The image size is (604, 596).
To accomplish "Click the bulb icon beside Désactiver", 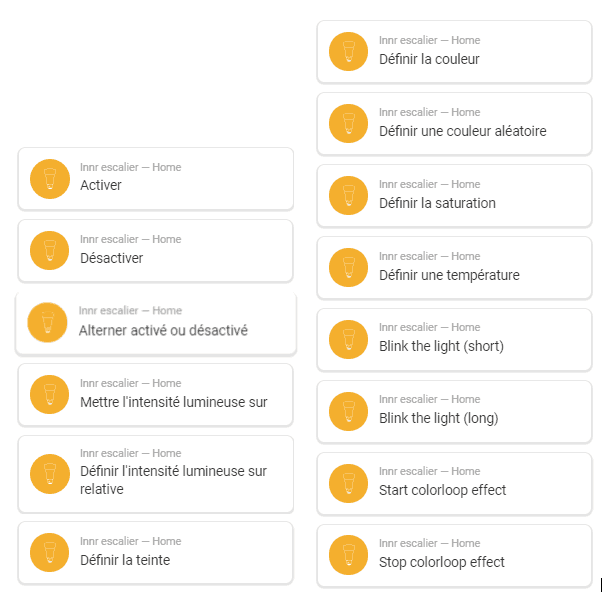I will coord(49,250).
